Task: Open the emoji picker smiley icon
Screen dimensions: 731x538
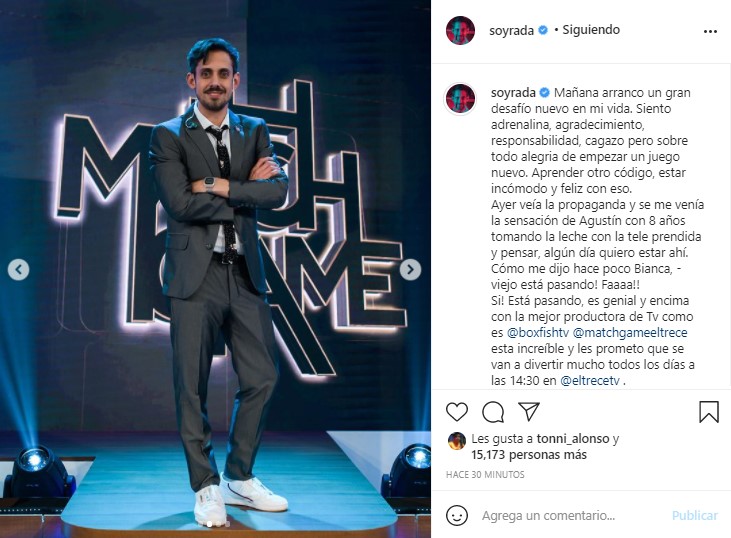Action: [x=457, y=515]
